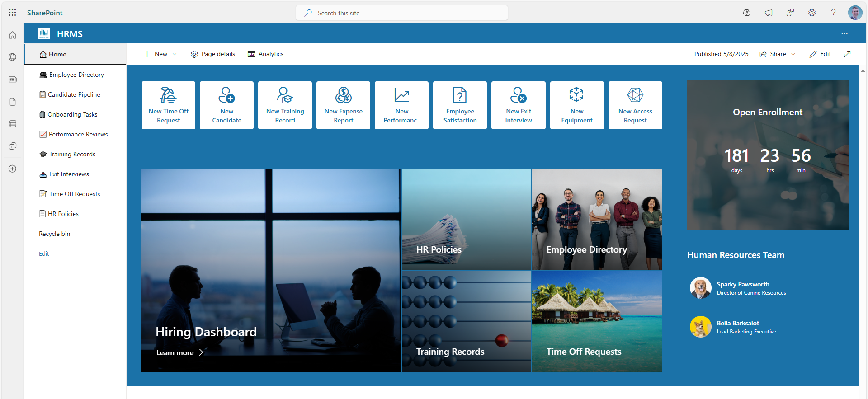Click New Access Request tile
The width and height of the screenshot is (868, 399).
pos(635,105)
